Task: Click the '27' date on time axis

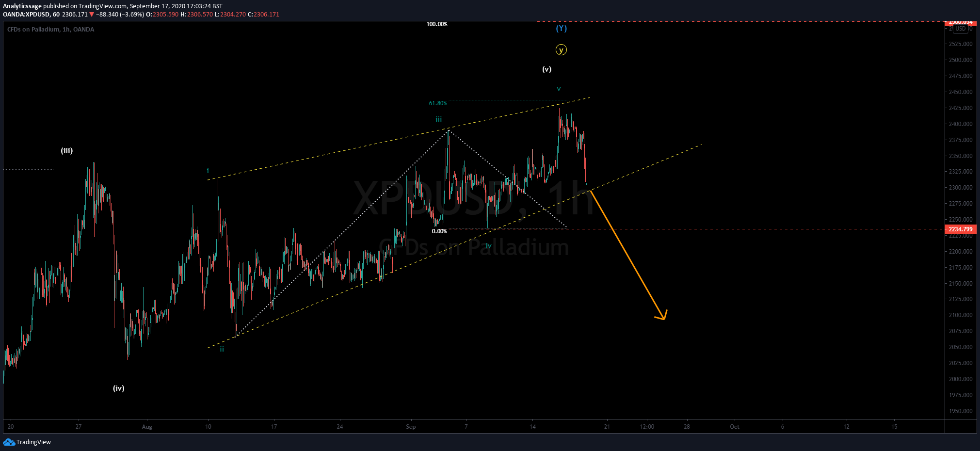Action: [x=79, y=427]
